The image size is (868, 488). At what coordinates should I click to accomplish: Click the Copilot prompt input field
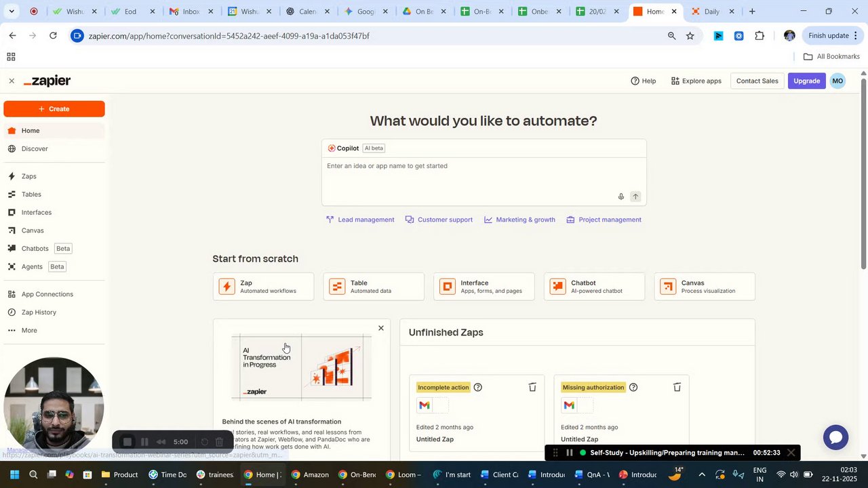(x=484, y=173)
